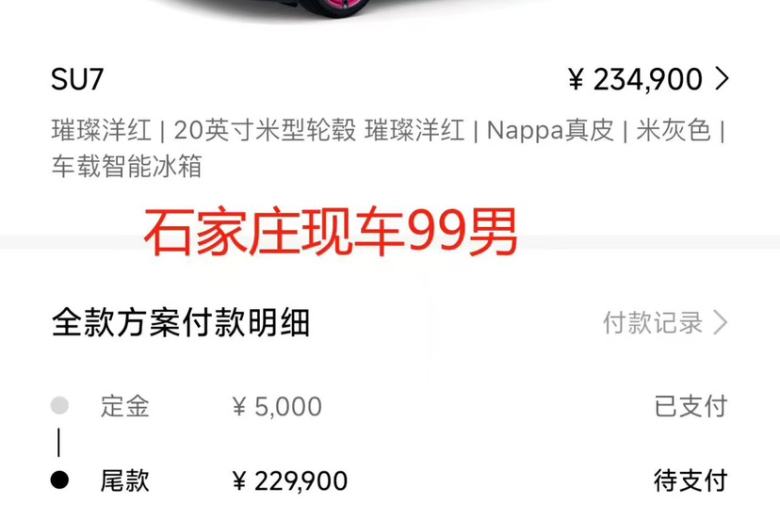Select the gray 定金 step dot
This screenshot has height=520, width=780.
point(60,405)
